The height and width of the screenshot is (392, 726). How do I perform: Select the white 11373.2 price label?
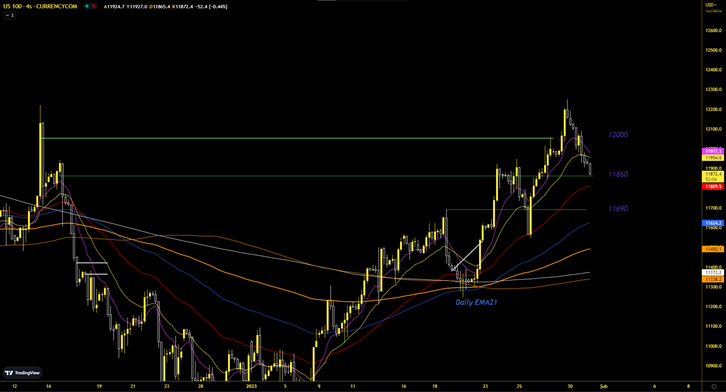point(713,273)
